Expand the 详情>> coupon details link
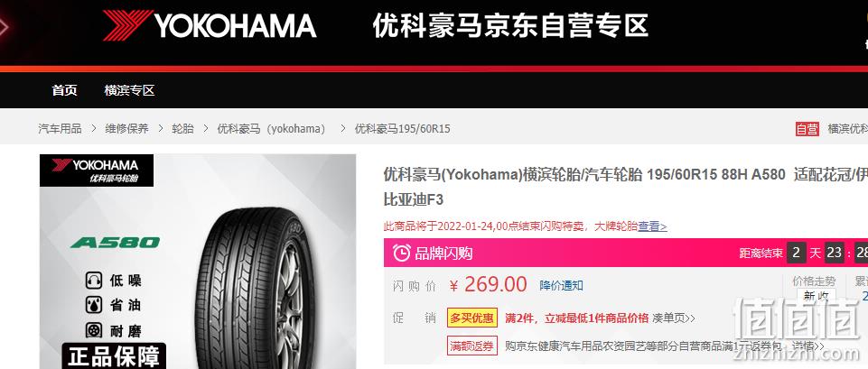The width and height of the screenshot is (868, 369). pos(807,346)
